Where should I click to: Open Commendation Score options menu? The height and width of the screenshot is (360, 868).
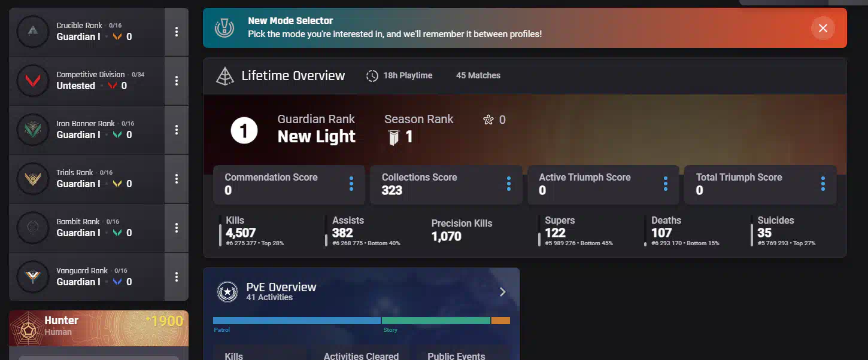[x=351, y=184]
